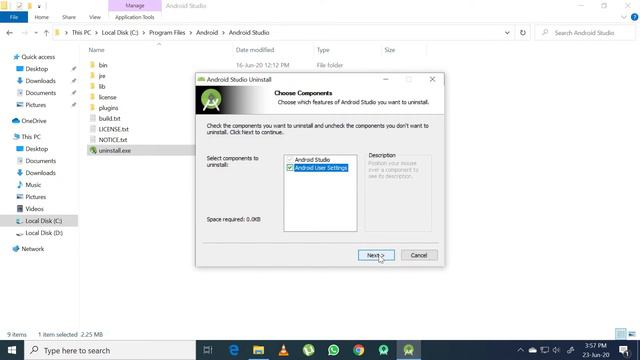The image size is (640, 360).
Task: Select This PC in the breadcrumb
Action: pos(81,33)
